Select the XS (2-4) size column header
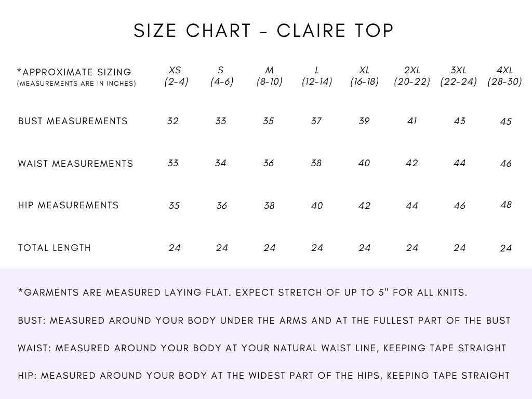 tap(176, 76)
